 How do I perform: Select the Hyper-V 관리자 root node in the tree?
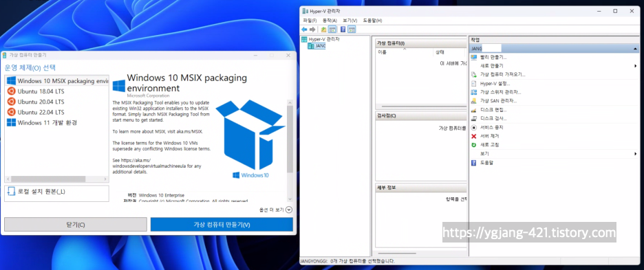[321, 39]
